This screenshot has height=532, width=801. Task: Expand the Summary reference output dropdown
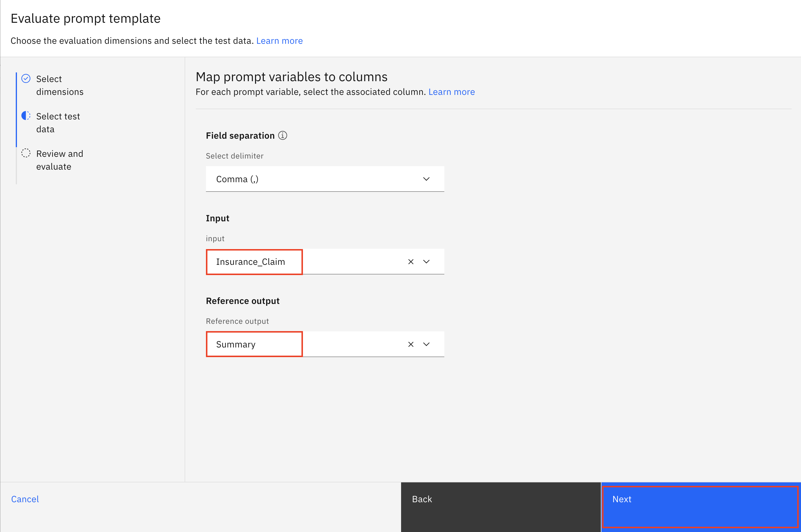[x=427, y=344]
